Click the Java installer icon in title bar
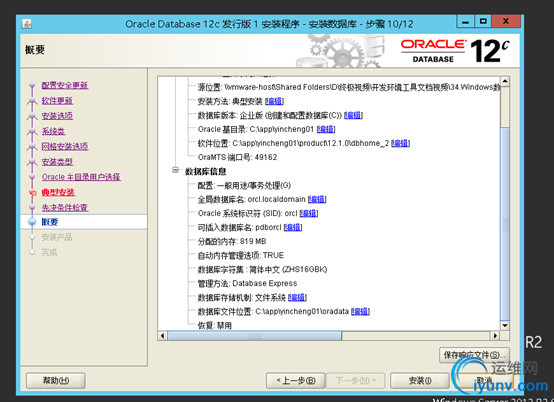Screen dimensions: 554x402 (27, 24)
